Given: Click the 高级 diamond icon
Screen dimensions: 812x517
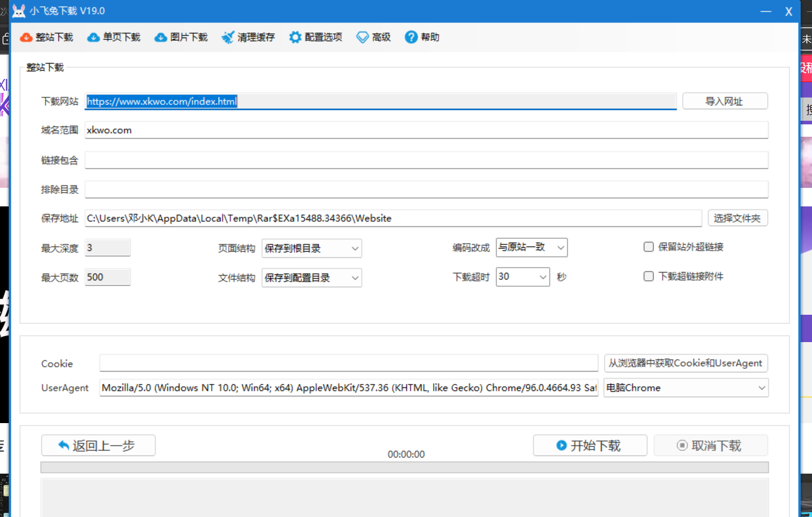Looking at the screenshot, I should [x=362, y=38].
